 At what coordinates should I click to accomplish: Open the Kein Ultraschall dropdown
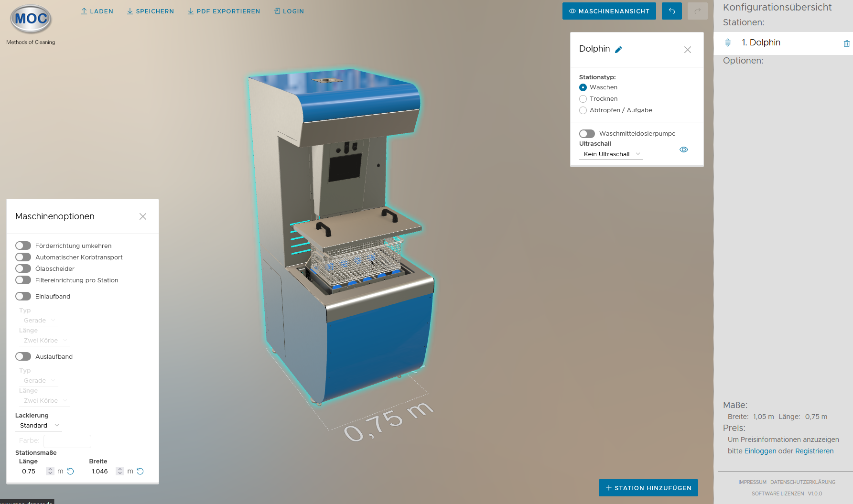point(611,154)
